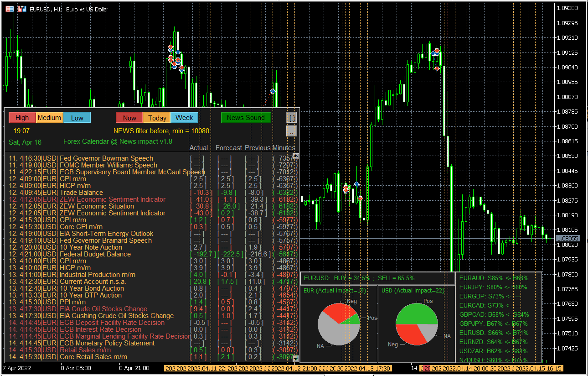This screenshot has height=376, width=588.
Task: Switch to the Now time filter
Action: click(x=129, y=118)
